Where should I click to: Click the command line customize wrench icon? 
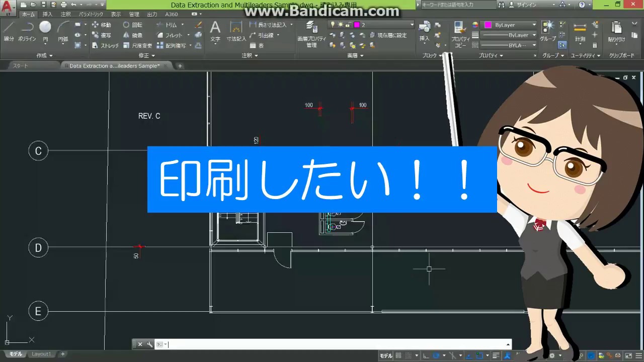point(149,344)
